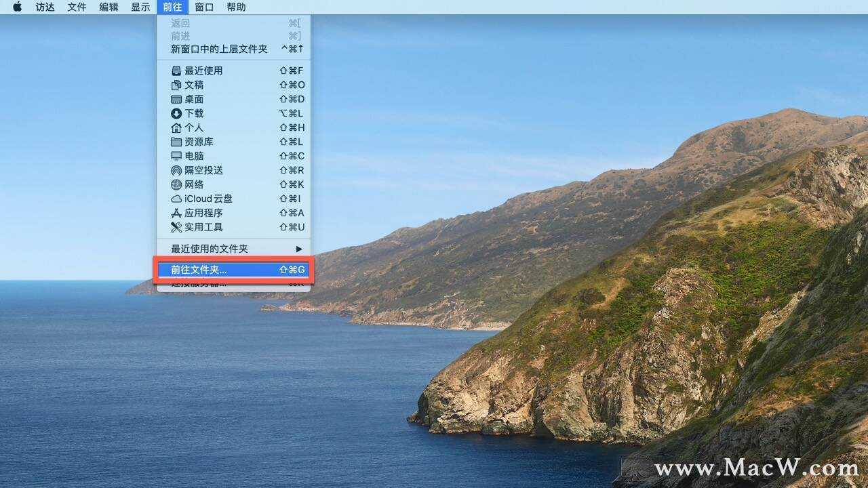Choose the 文稿 documents icon entry
The height and width of the screenshot is (488, 868).
tap(176, 85)
